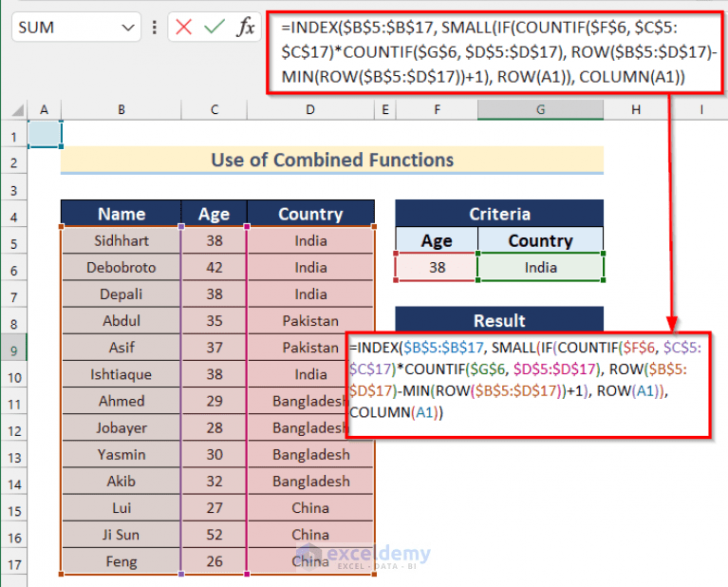Click the name cell Jobayer
The width and height of the screenshot is (728, 587).
pyautogui.click(x=121, y=427)
